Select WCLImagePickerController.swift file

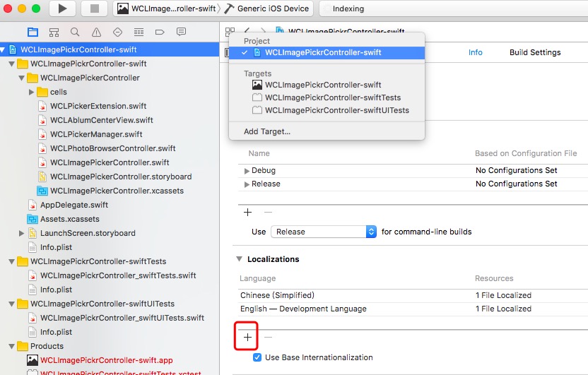click(x=110, y=162)
